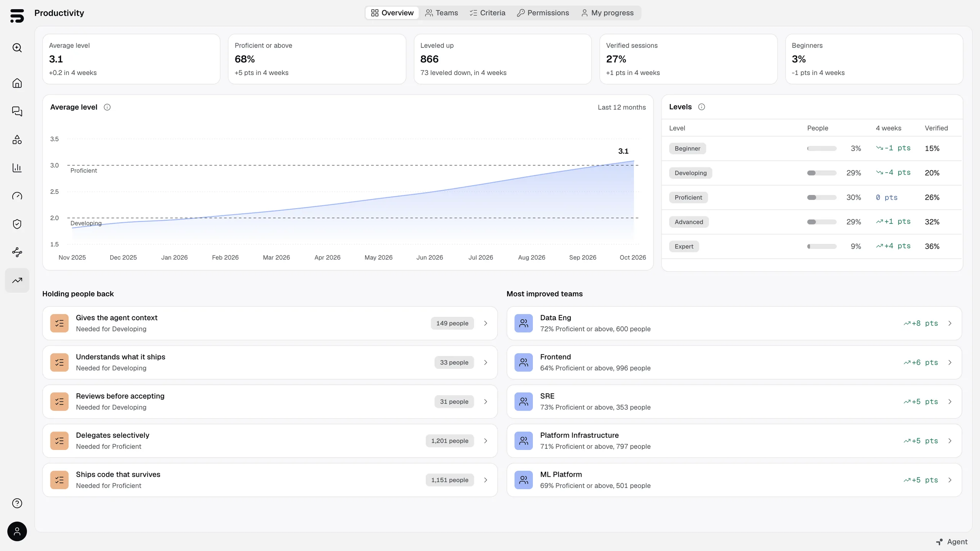Click the Gives the agent context checklist icon

(59, 323)
